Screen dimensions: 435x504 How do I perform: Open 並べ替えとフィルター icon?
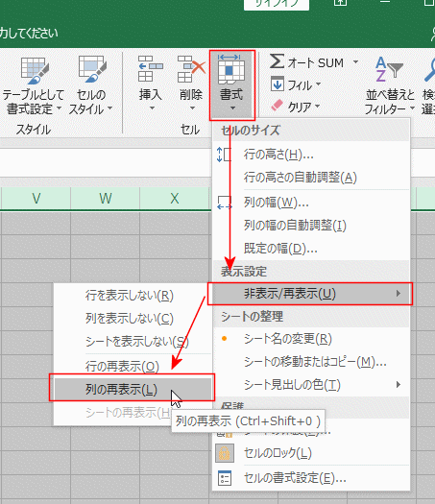pos(389,69)
